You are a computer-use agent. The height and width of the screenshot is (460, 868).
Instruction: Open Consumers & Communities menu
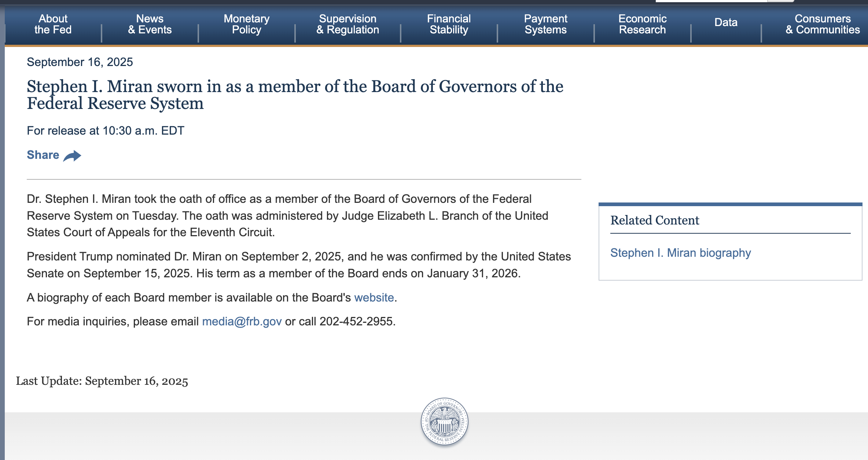(823, 24)
